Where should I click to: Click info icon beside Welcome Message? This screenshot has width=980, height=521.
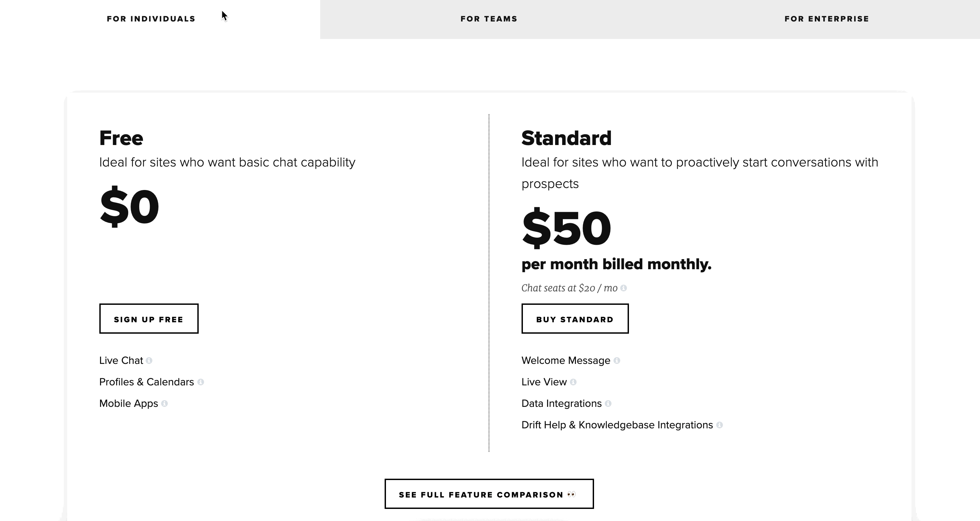click(617, 361)
